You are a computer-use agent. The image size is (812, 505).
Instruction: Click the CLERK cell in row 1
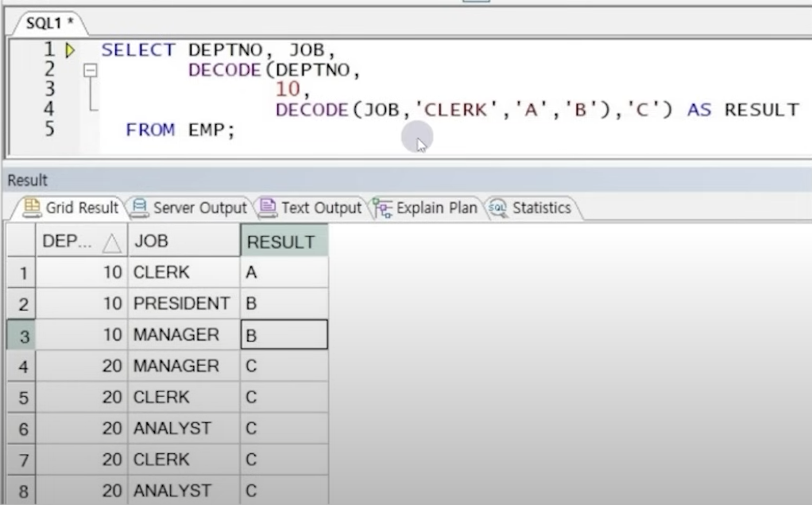[184, 272]
